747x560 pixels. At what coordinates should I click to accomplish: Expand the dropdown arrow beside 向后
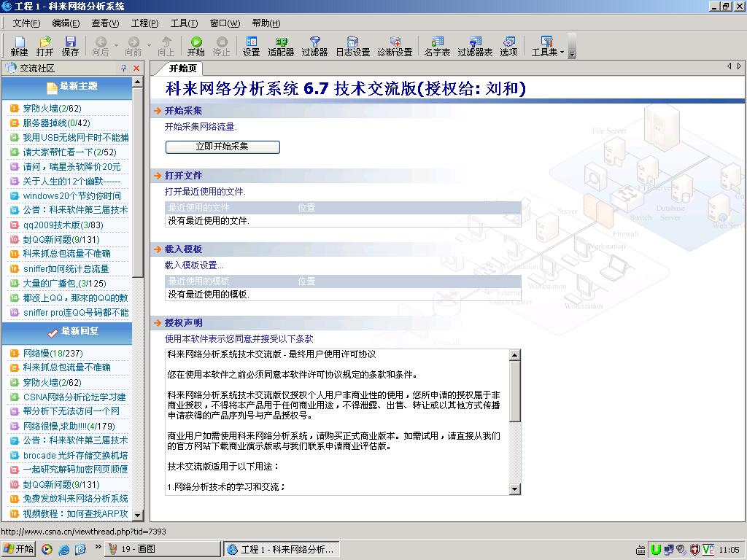116,46
